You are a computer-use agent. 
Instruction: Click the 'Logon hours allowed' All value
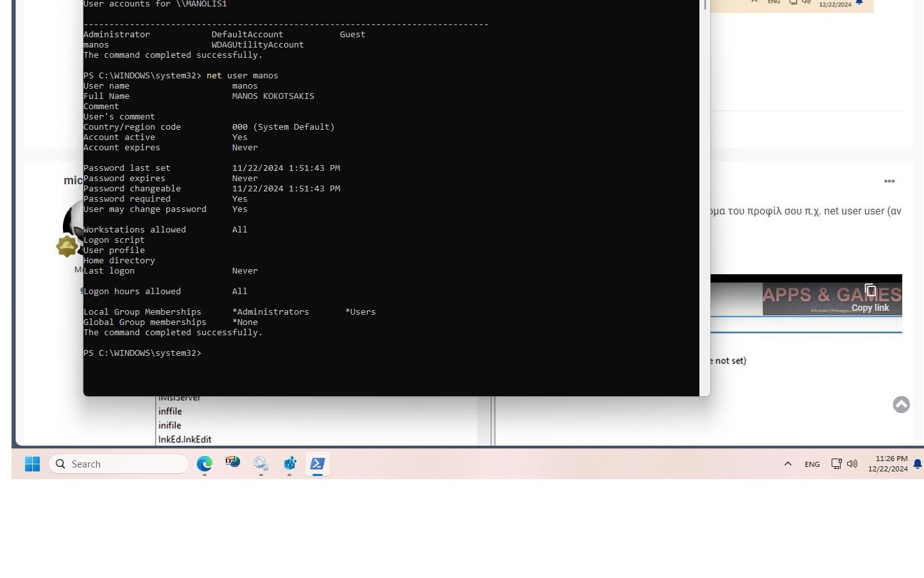point(240,292)
